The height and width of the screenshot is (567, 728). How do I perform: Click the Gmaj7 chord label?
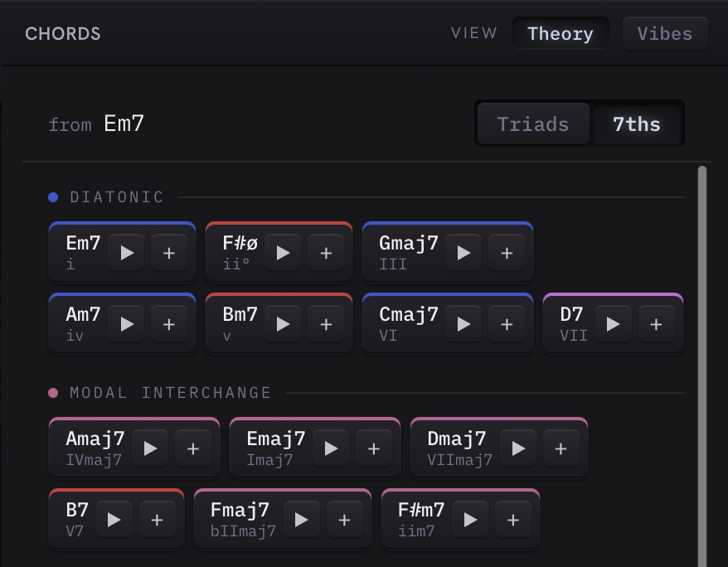tap(409, 243)
